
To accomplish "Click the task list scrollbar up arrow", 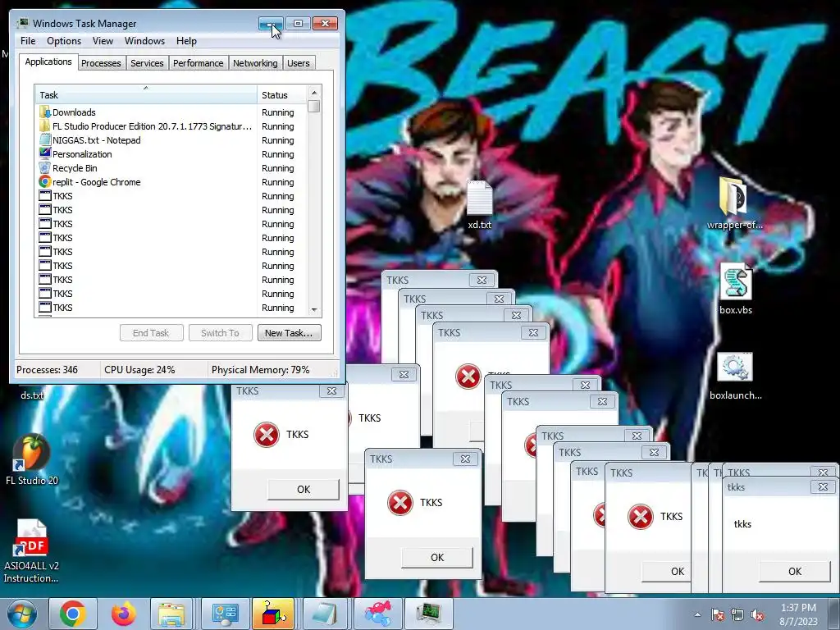I will click(x=314, y=93).
